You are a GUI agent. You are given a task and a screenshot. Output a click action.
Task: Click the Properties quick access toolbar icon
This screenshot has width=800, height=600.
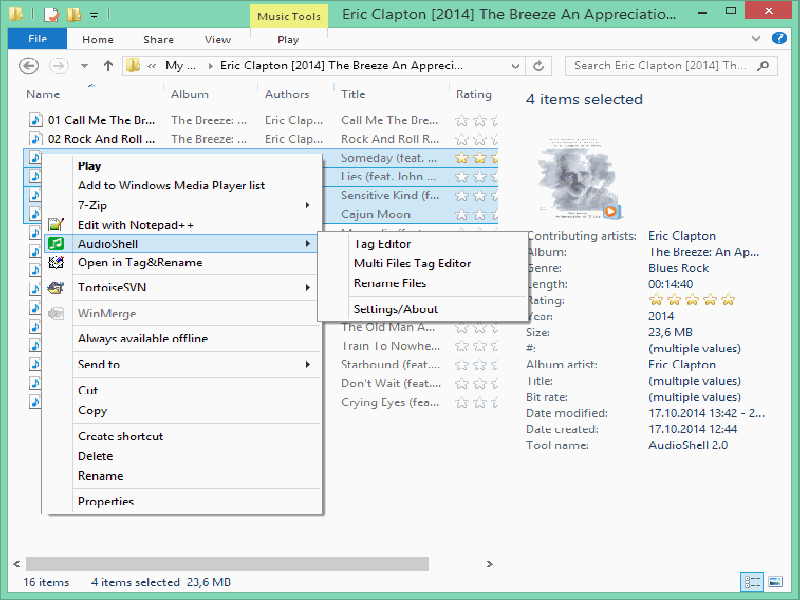pos(51,14)
